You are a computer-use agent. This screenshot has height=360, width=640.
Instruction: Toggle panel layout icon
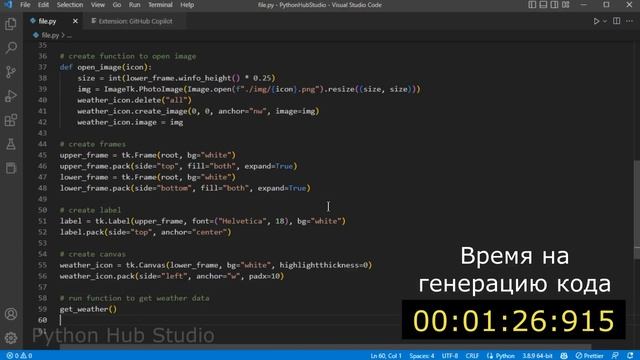pos(543,5)
